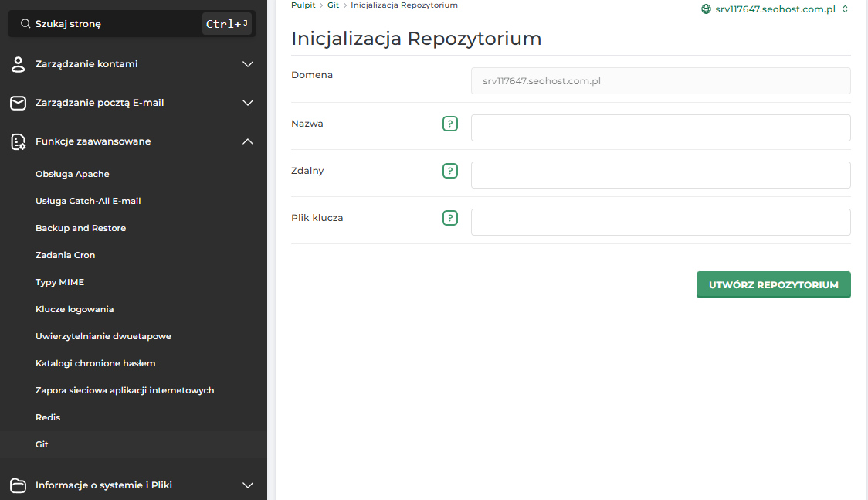Go to Klucze logowania in the sidebar
The width and height of the screenshot is (868, 500).
[75, 310]
